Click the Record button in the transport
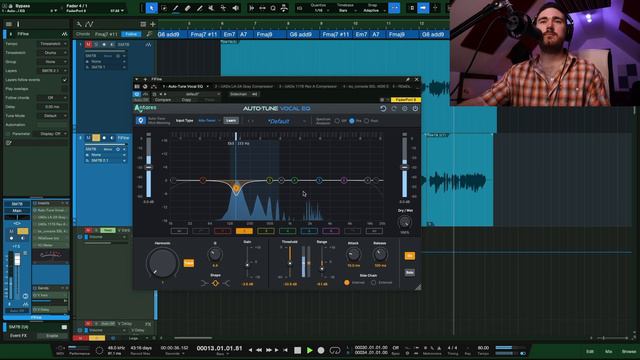This screenshot has height=360, width=640. click(321, 350)
